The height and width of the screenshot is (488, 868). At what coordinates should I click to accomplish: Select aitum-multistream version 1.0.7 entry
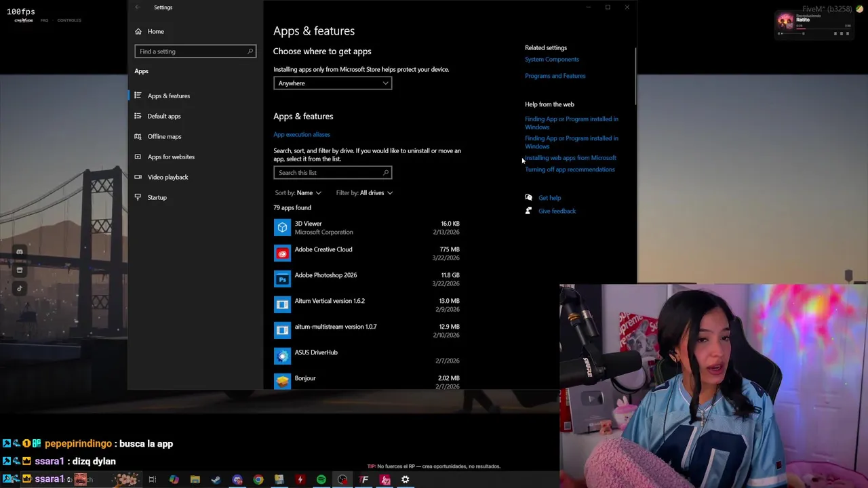[367, 331]
